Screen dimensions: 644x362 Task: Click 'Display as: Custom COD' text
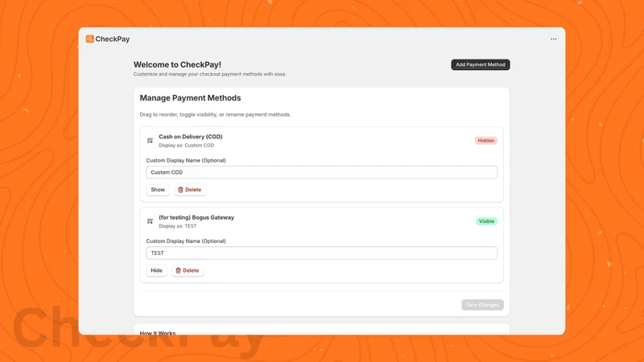186,146
